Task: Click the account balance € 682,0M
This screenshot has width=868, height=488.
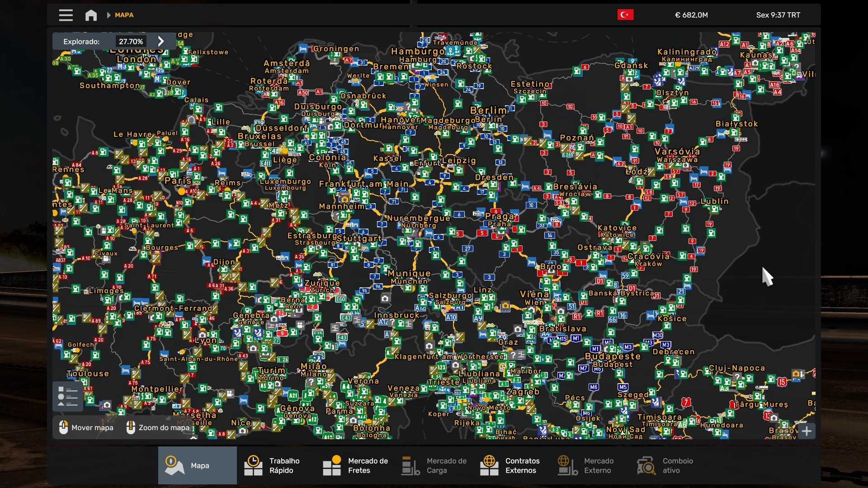Action: pyautogui.click(x=691, y=15)
